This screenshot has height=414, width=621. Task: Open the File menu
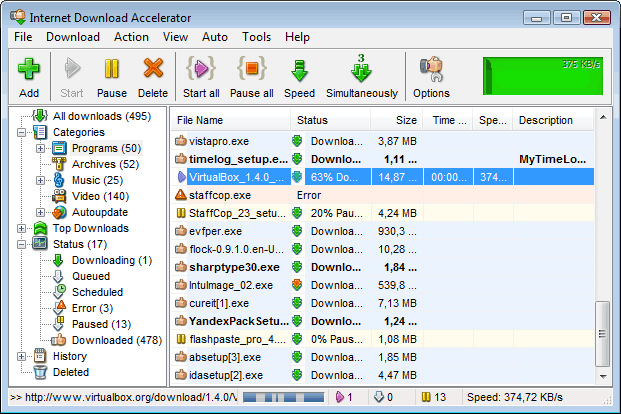click(x=23, y=37)
